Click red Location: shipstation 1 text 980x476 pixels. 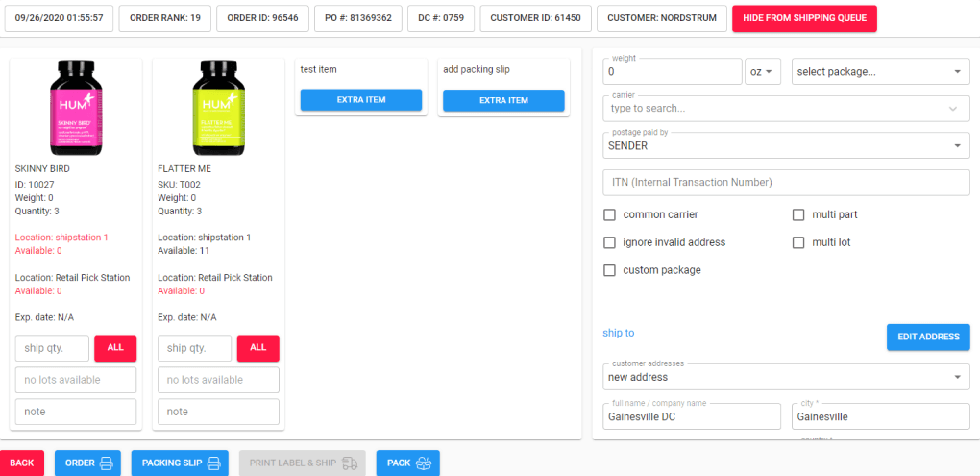(x=61, y=238)
